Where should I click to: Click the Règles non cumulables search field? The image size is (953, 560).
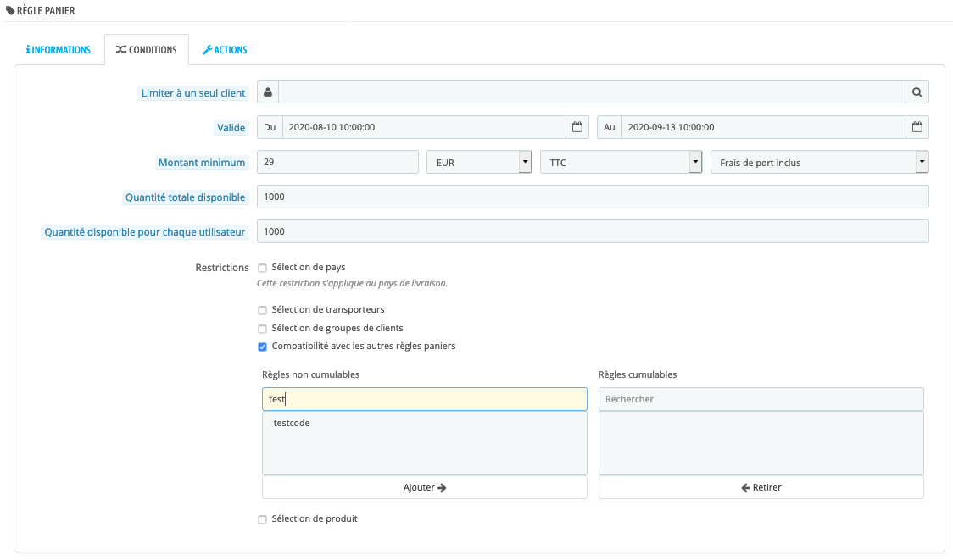[425, 399]
